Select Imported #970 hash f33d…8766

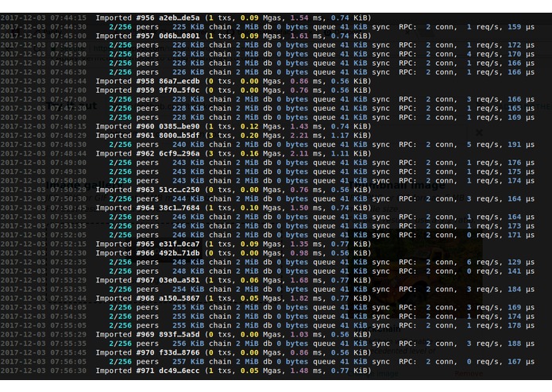pos(179,352)
